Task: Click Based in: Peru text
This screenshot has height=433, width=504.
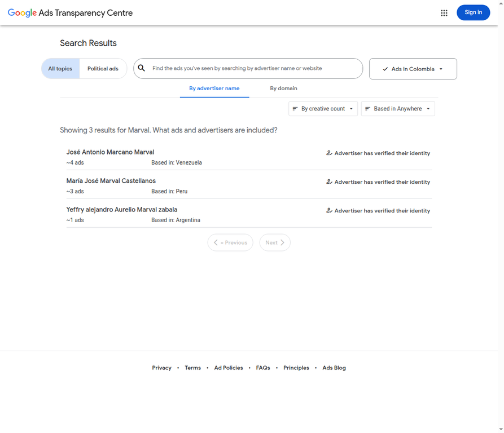Action: pyautogui.click(x=169, y=191)
